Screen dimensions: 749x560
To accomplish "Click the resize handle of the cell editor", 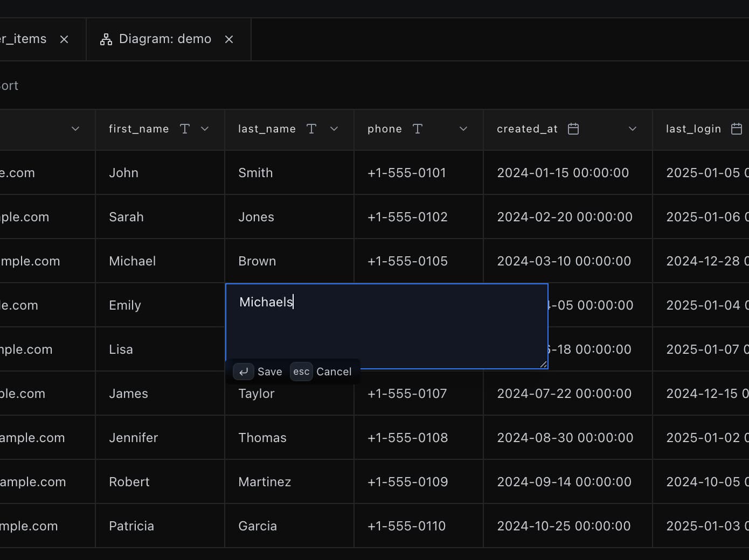I will [543, 365].
